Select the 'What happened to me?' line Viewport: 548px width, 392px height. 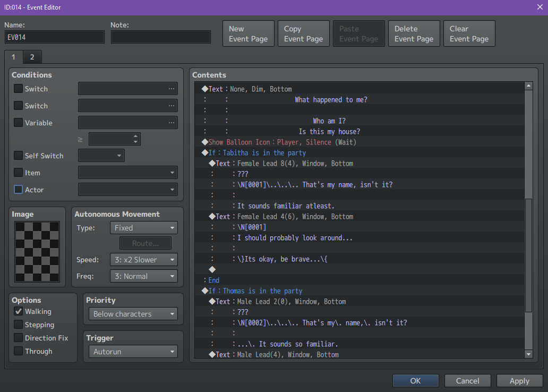(x=359, y=100)
